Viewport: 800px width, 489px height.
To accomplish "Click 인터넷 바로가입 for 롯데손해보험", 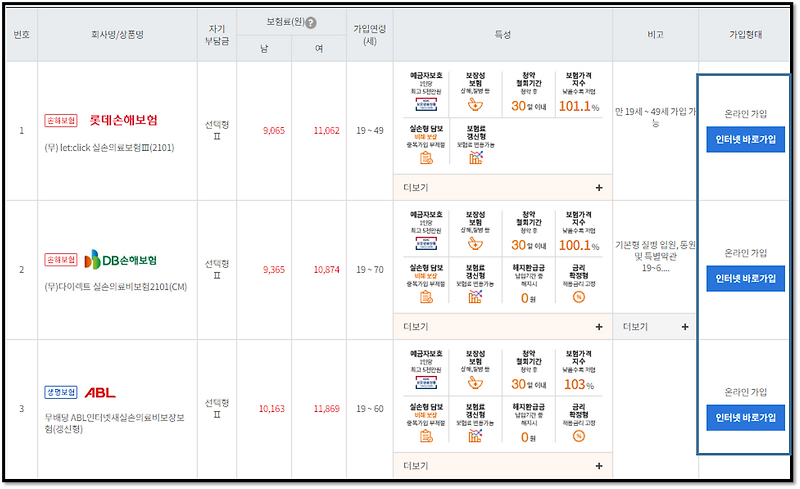I will [745, 139].
